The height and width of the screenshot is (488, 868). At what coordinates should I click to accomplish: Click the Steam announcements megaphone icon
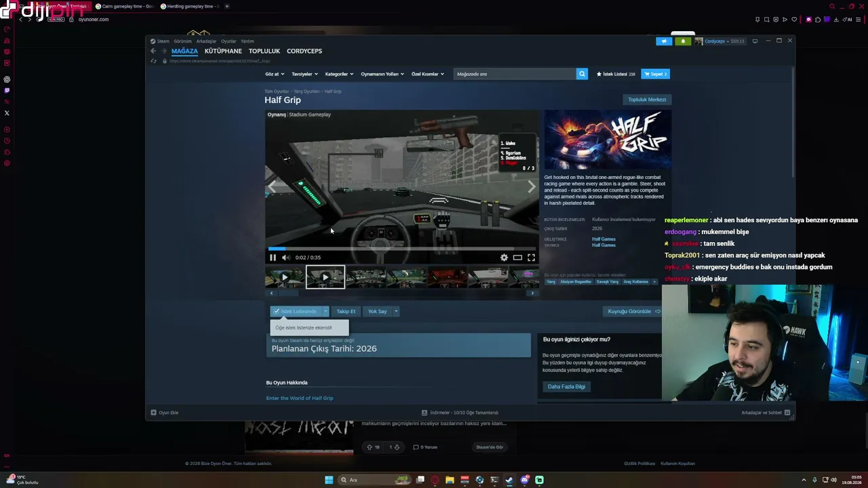664,41
